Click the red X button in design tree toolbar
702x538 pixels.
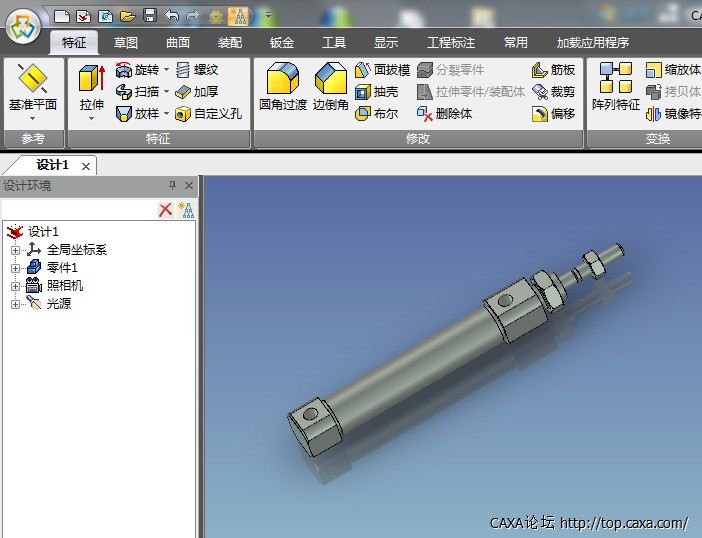(166, 210)
